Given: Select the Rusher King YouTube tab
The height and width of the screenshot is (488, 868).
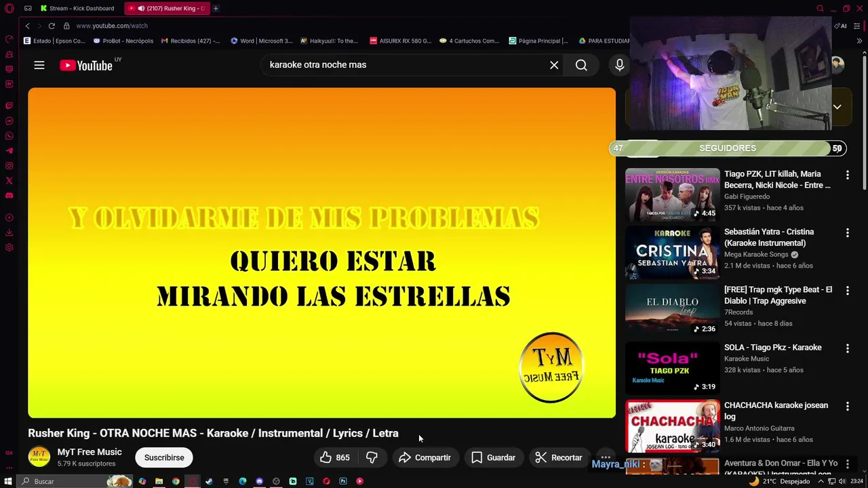Looking at the screenshot, I should click(x=167, y=8).
